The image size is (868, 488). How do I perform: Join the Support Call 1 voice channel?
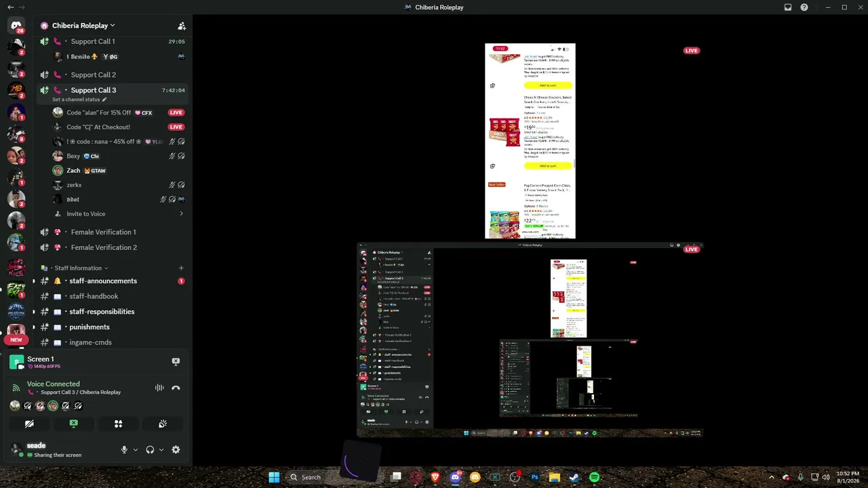click(x=112, y=41)
